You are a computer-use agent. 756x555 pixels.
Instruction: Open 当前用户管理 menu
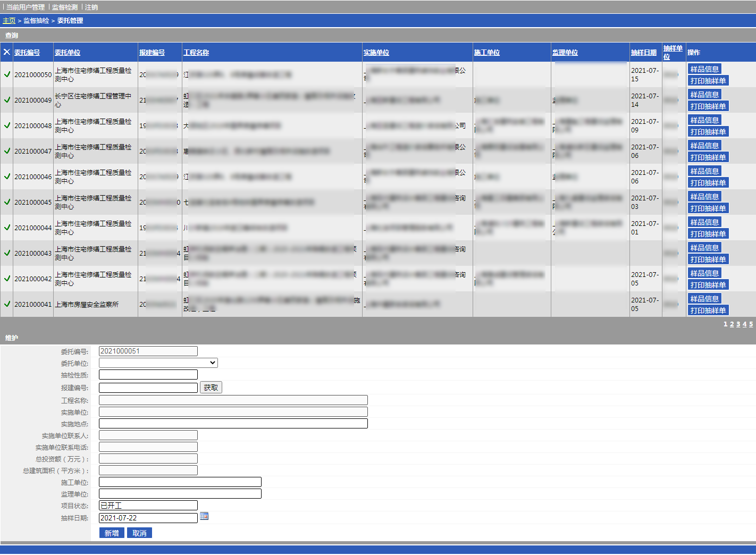26,7
